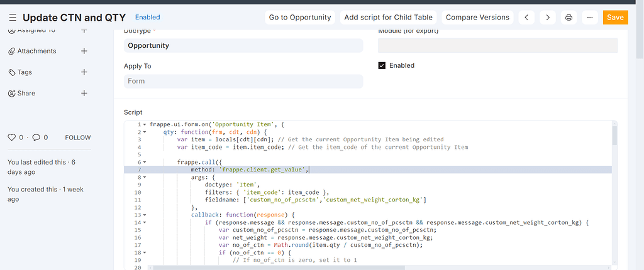Screen dimensions: 644x270
Task: Collapse code fold arrow on line 1
Action: point(145,125)
